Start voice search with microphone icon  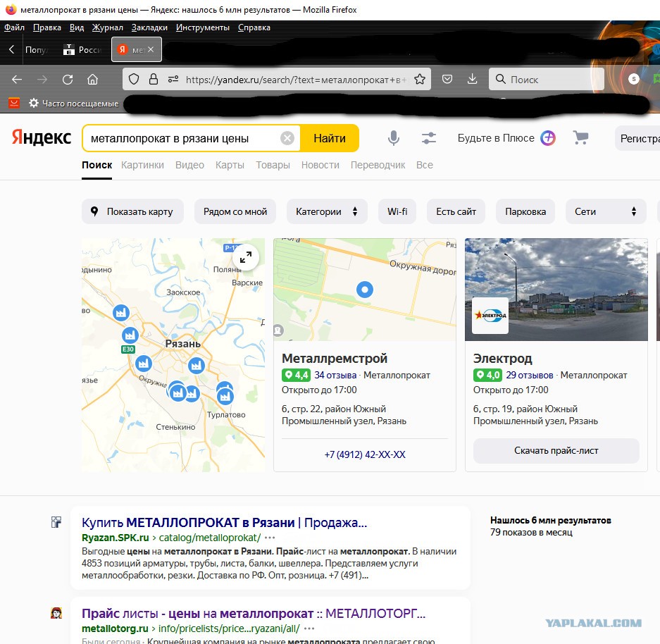point(394,138)
